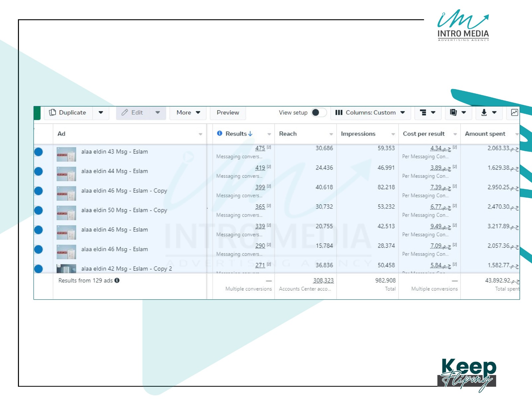Click the charts icon button
Image resolution: width=532 pixels, height=405 pixels.
tap(514, 113)
